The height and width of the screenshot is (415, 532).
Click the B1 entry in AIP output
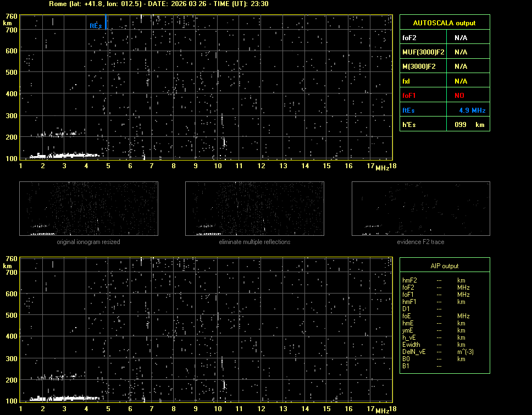tap(406, 366)
